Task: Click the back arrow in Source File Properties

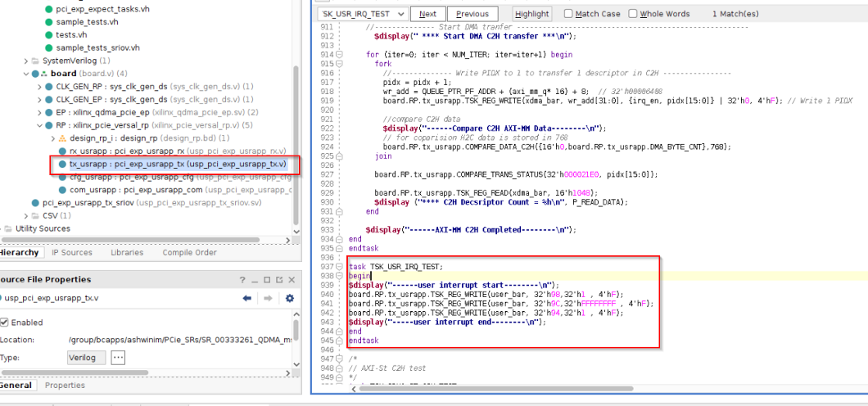Action: click(x=247, y=298)
